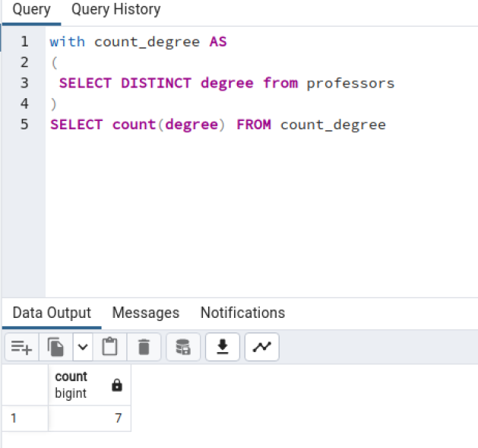The width and height of the screenshot is (478, 448).
Task: Click the 'FROM' keyword on line 5
Action: pyautogui.click(x=254, y=125)
